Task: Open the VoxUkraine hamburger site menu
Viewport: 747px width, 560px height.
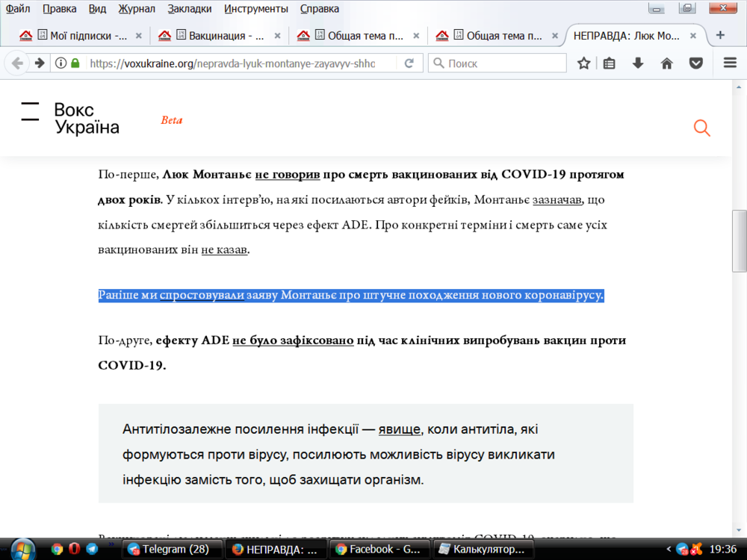Action: click(x=30, y=110)
